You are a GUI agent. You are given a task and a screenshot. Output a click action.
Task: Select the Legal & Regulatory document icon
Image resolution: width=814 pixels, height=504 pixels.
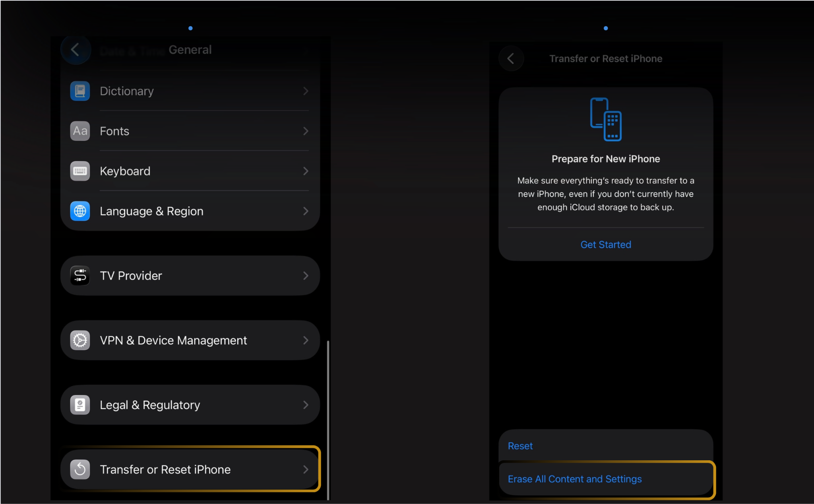[79, 405]
